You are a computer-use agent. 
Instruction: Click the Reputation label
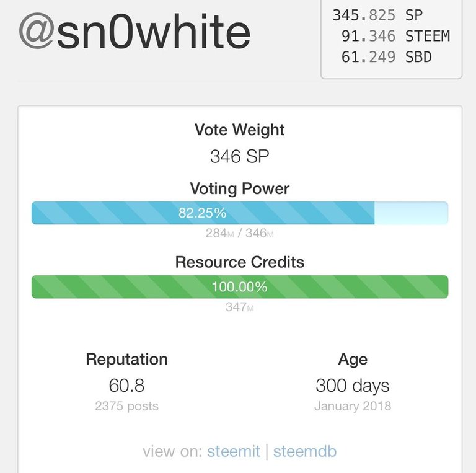click(x=126, y=360)
